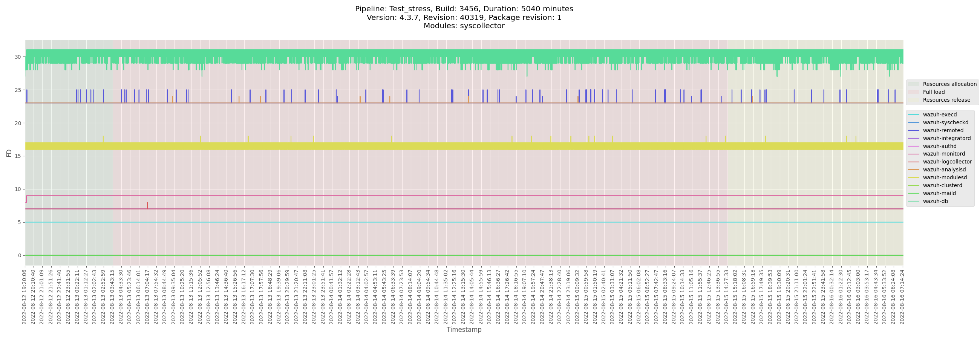Click the Resources allocation legend swatch
Image resolution: width=980 pixels, height=339 pixels.
[x=913, y=84]
